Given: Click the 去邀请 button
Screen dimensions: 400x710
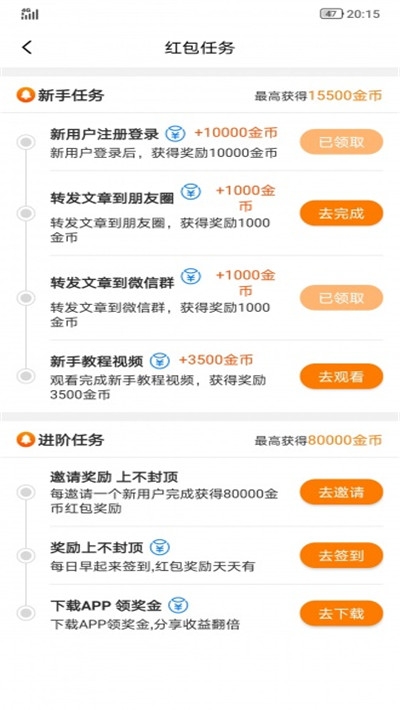Looking at the screenshot, I should pos(342,492).
